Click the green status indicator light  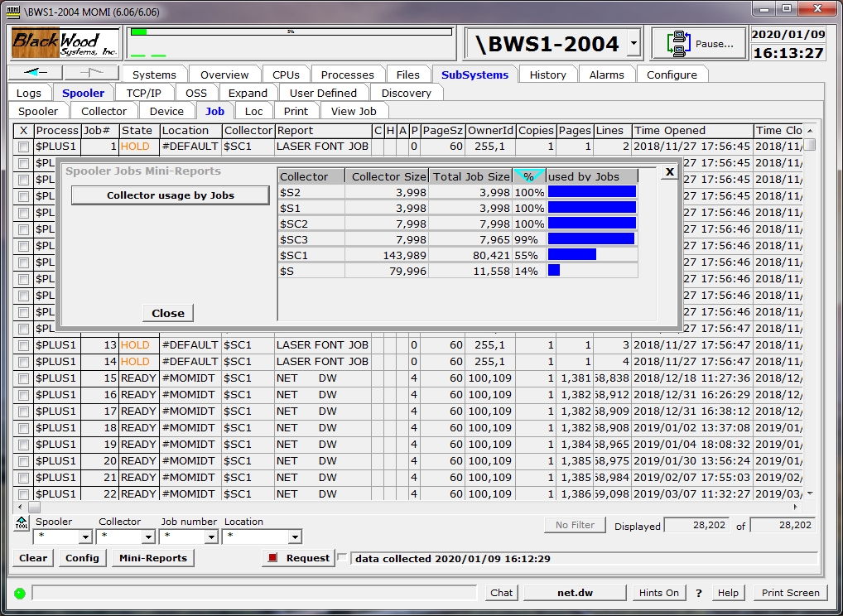(x=19, y=593)
